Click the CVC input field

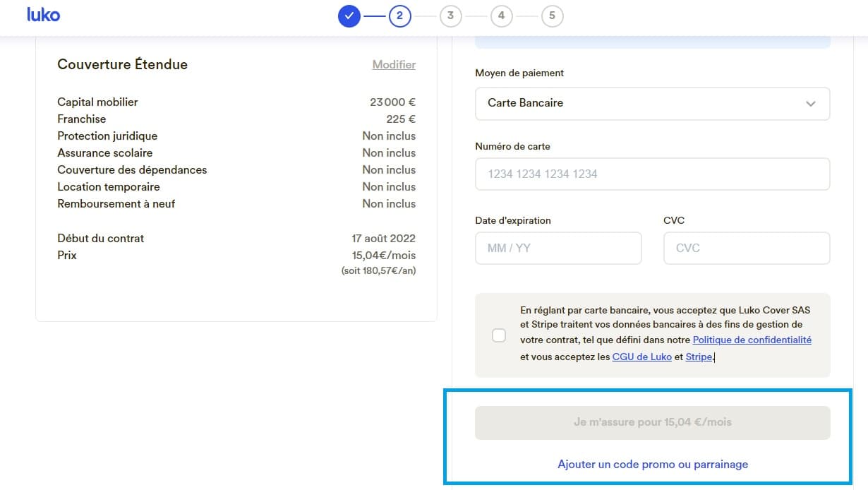(x=746, y=248)
